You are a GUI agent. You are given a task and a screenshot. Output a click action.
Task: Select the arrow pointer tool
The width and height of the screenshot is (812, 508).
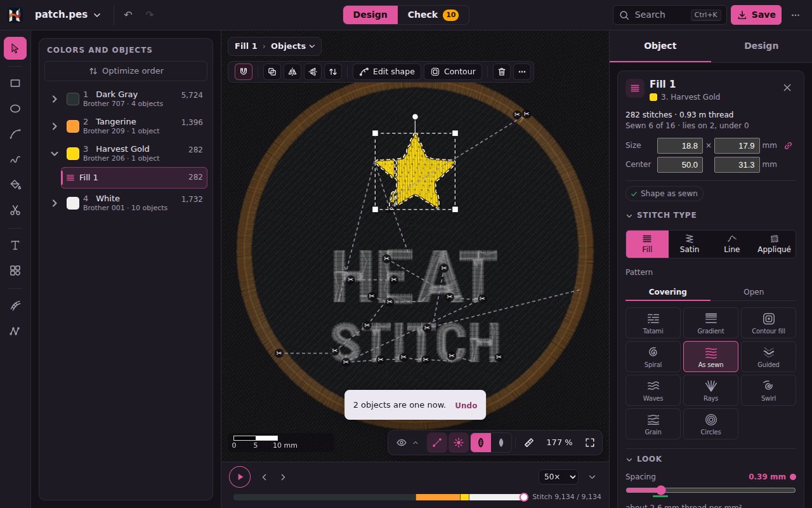pos(15,48)
